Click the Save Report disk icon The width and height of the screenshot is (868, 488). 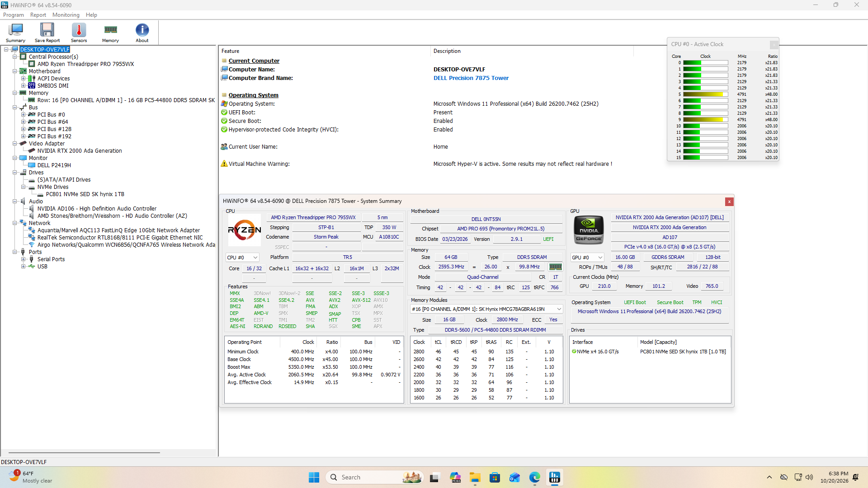(x=47, y=33)
